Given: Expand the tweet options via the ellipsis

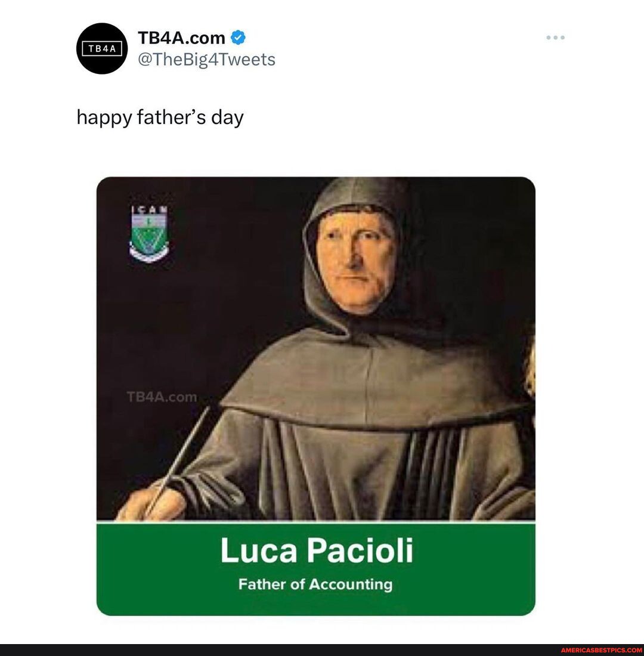Looking at the screenshot, I should (x=556, y=37).
